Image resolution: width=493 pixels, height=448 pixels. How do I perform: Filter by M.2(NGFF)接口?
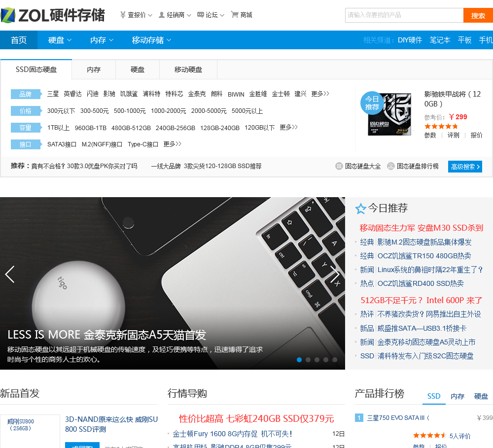click(x=102, y=144)
